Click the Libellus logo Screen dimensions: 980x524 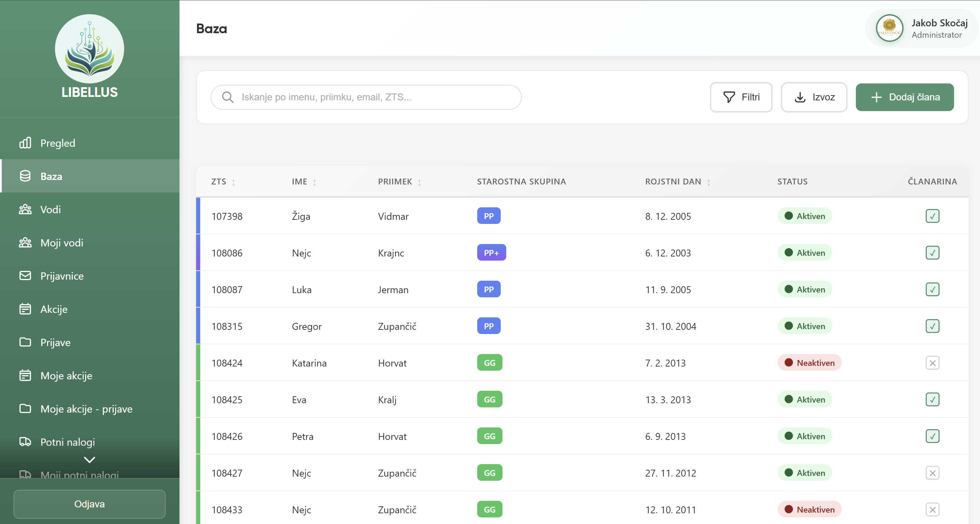[90, 49]
